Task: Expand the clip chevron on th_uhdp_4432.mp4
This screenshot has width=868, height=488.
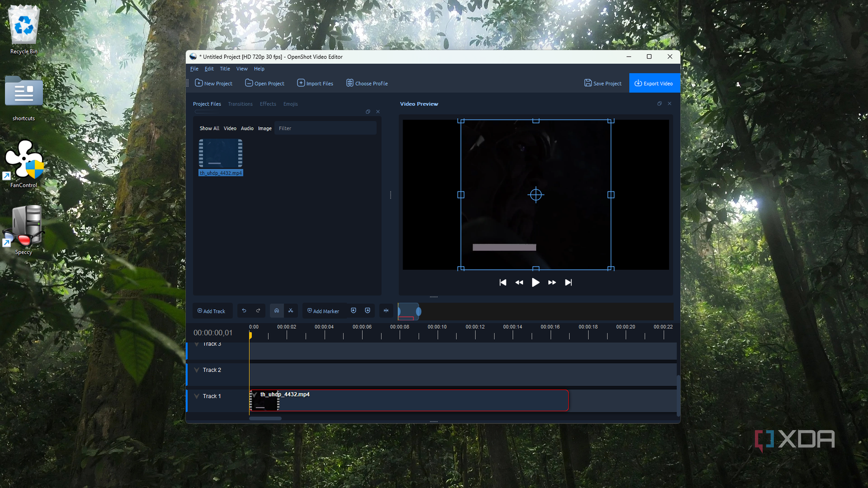Action: (x=255, y=395)
